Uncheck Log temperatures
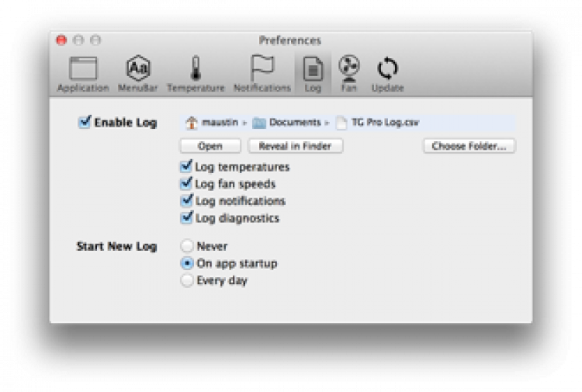 click(x=186, y=167)
